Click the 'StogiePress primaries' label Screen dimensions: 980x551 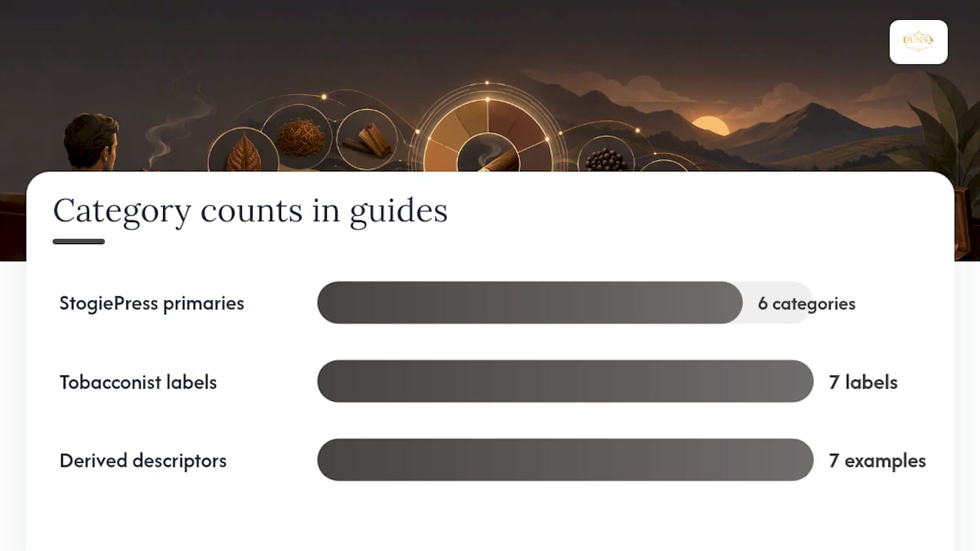152,303
